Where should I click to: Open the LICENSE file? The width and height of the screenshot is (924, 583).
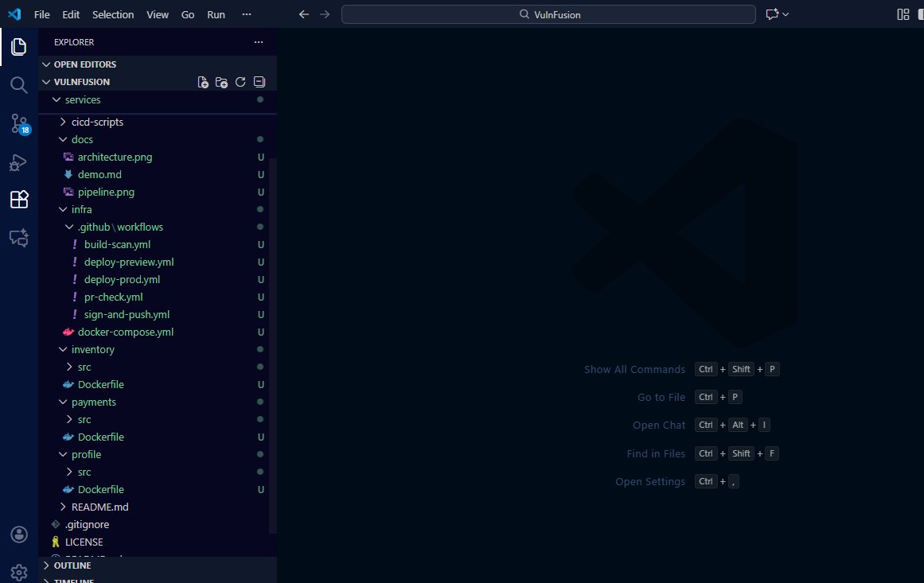(158, 542)
